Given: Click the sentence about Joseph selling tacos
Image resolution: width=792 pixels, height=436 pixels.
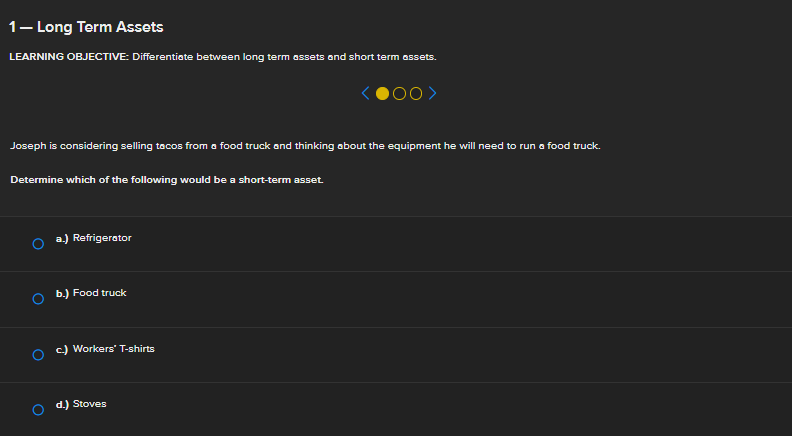Looking at the screenshot, I should click(305, 146).
